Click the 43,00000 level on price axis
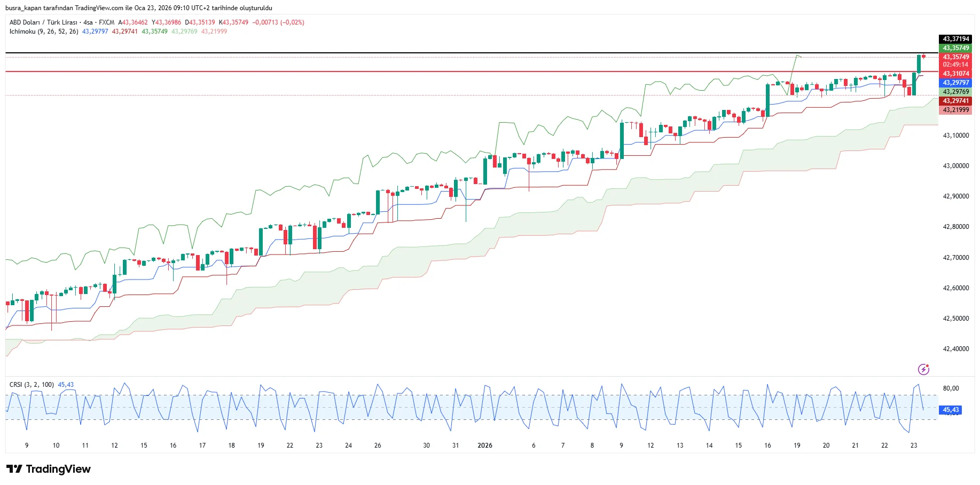This screenshot has width=980, height=485. pyautogui.click(x=955, y=166)
